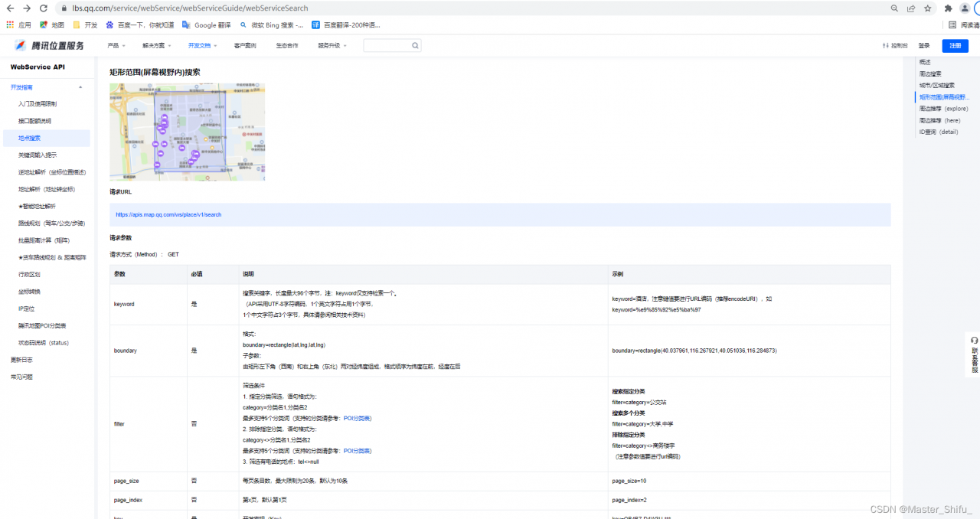The width and height of the screenshot is (980, 519).
Task: Open the 控制台 console link
Action: point(895,45)
